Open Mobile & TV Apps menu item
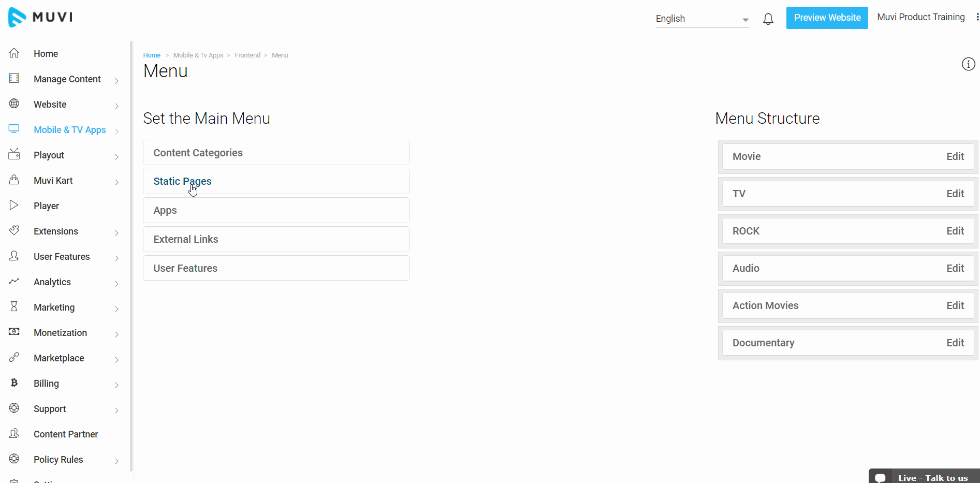The height and width of the screenshot is (483, 980). click(70, 130)
